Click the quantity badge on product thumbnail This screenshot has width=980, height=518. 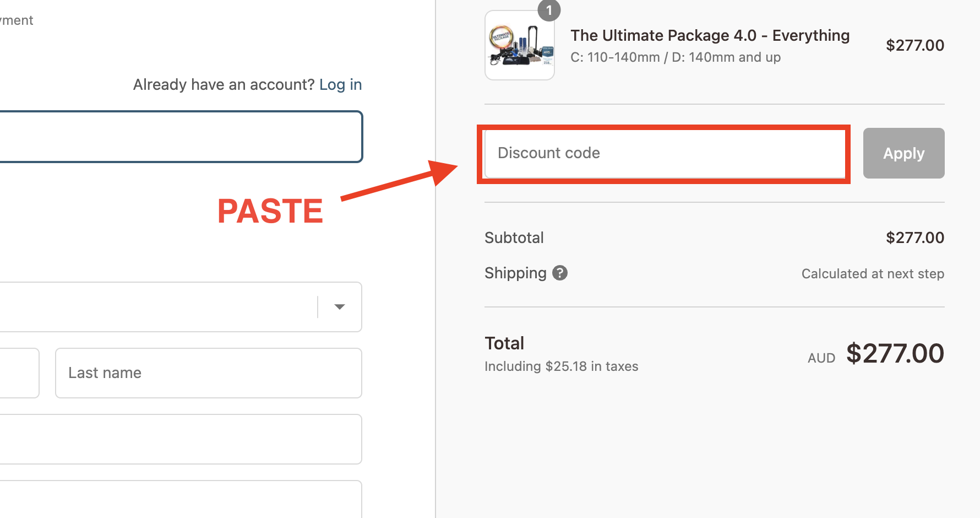pos(549,10)
